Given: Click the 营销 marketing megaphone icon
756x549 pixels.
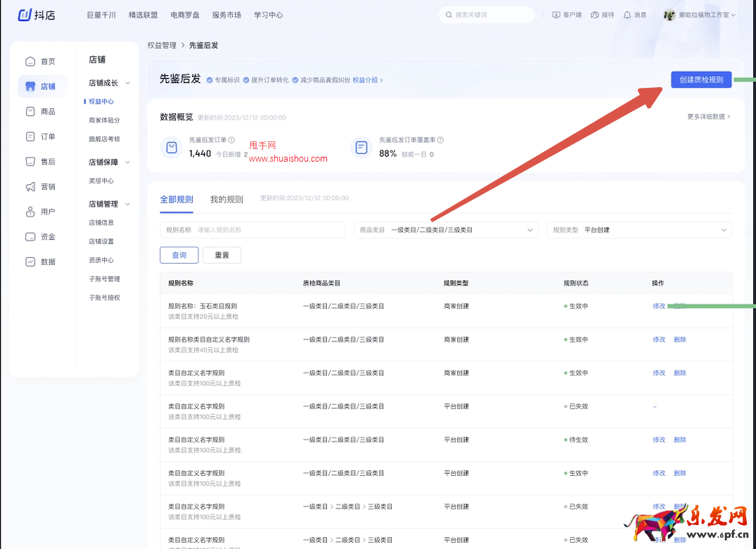Looking at the screenshot, I should point(30,187).
